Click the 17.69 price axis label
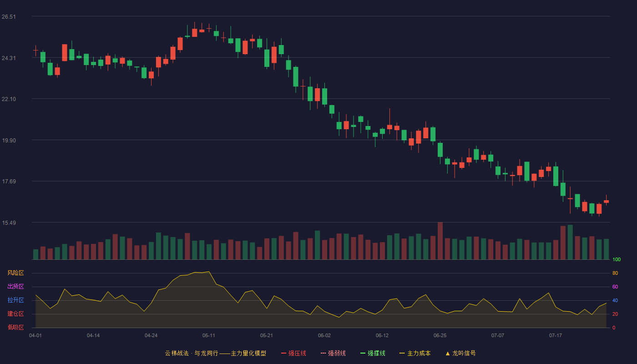 9,182
